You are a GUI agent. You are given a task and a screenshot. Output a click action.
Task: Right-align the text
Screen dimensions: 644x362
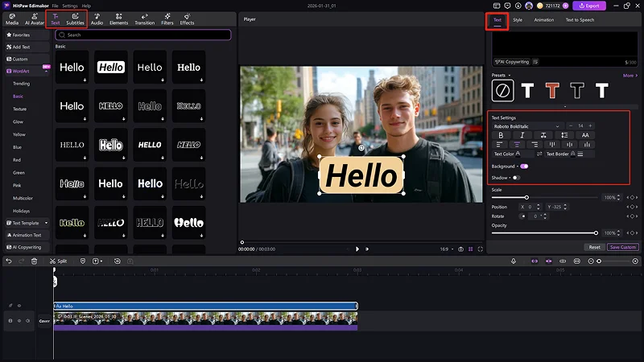coord(535,145)
